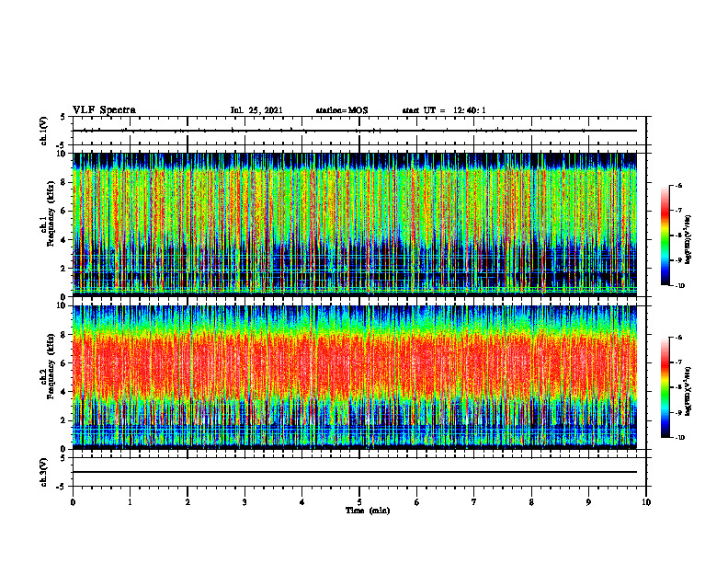
Task: Click time axis tick label 5
Action: pos(359,502)
